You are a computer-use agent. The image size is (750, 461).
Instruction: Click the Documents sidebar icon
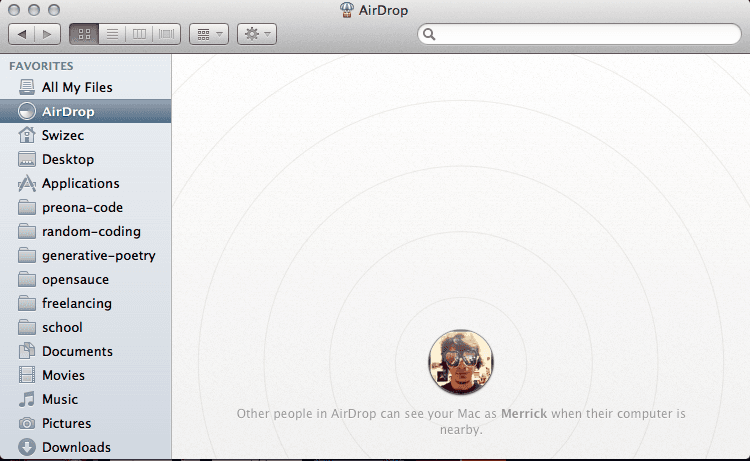[x=27, y=351]
